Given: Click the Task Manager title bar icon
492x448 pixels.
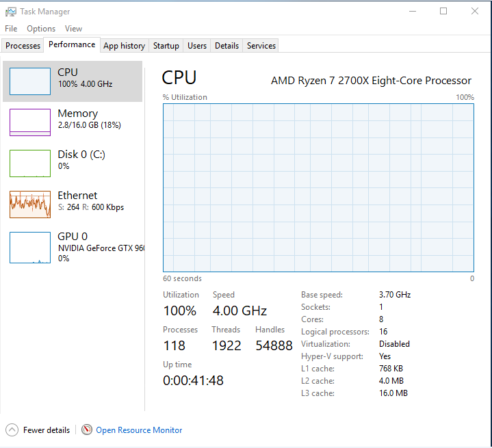Looking at the screenshot, I should click(x=11, y=12).
